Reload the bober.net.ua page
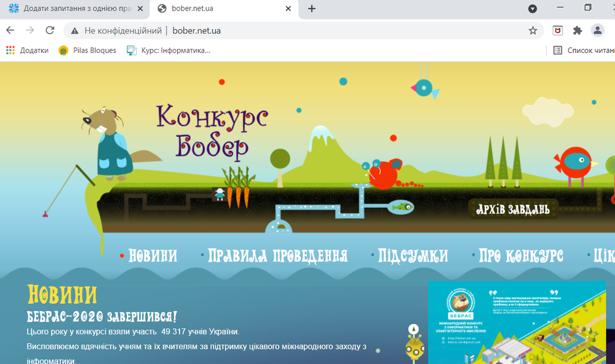Viewport: 615px width, 364px height. tap(50, 31)
